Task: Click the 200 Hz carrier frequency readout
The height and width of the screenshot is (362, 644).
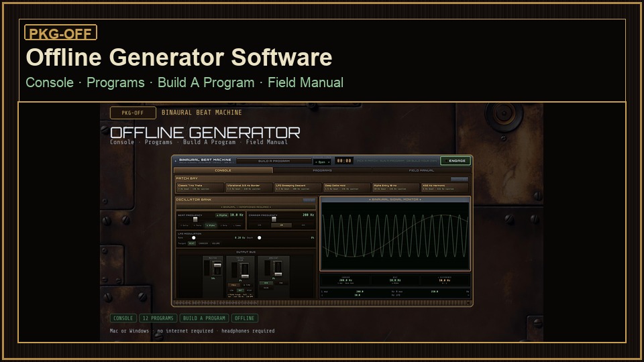Action: click(x=309, y=215)
